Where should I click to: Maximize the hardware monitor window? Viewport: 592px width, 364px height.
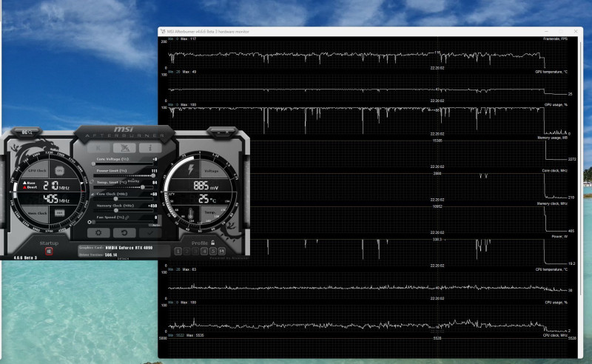point(561,31)
